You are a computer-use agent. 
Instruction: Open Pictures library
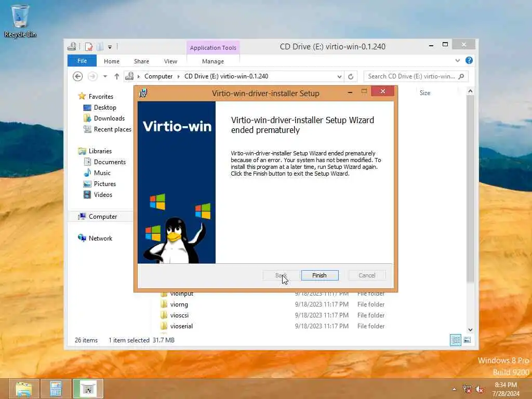pyautogui.click(x=105, y=184)
